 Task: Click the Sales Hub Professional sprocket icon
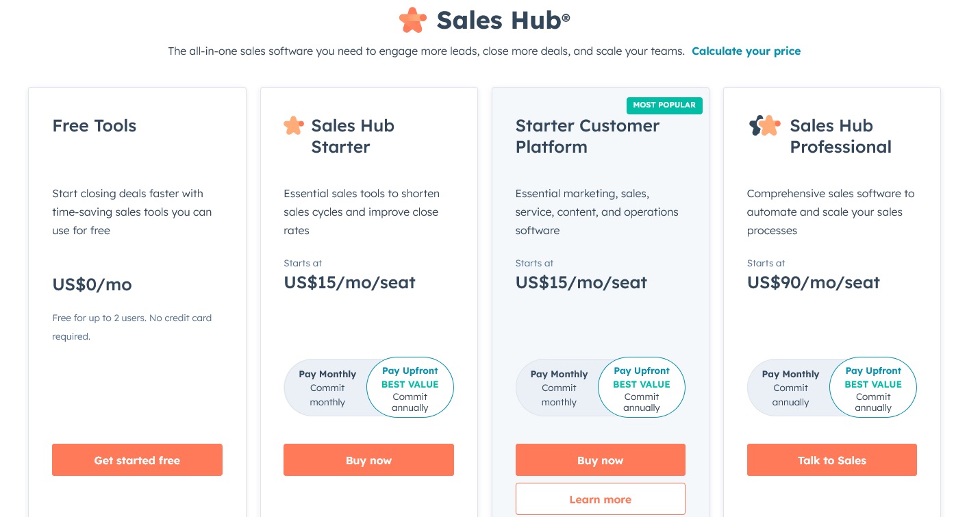point(765,127)
